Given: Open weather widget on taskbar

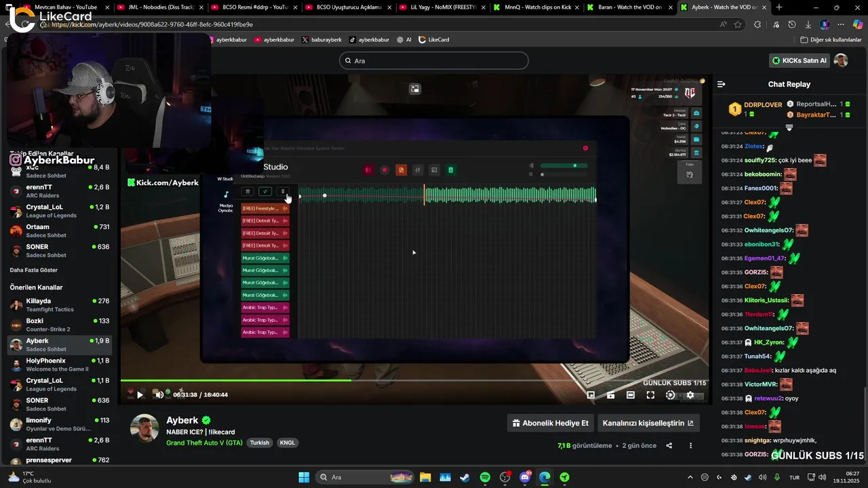Looking at the screenshot, I should 31,477.
